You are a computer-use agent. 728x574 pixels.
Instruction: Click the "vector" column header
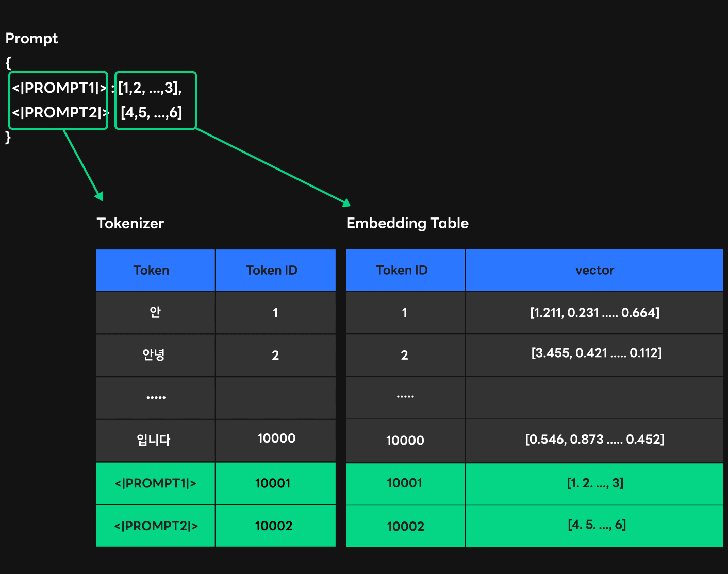pyautogui.click(x=594, y=271)
